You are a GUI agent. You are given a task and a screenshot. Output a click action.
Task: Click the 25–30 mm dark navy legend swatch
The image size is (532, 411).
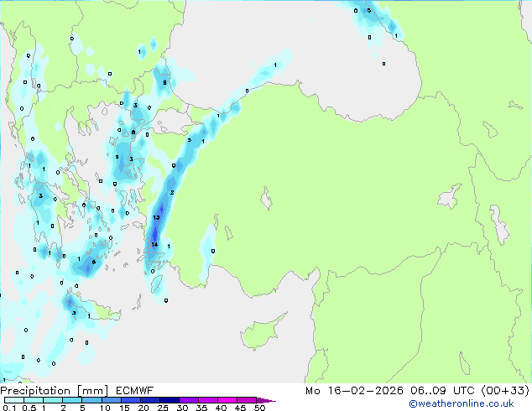click(x=170, y=400)
